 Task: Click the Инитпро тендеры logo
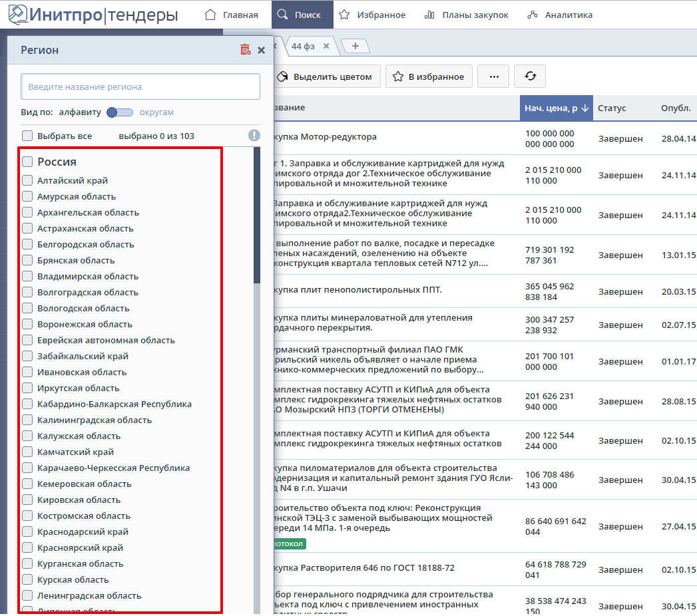(93, 14)
